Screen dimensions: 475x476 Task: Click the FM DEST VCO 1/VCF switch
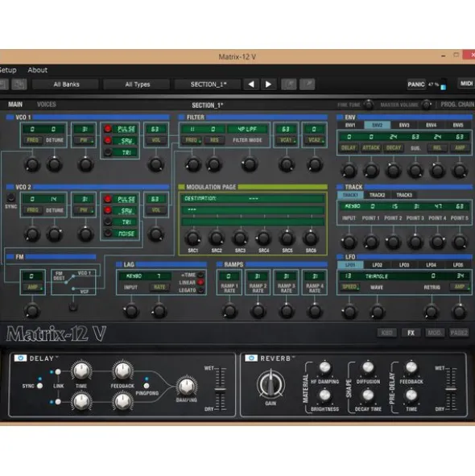(x=72, y=307)
